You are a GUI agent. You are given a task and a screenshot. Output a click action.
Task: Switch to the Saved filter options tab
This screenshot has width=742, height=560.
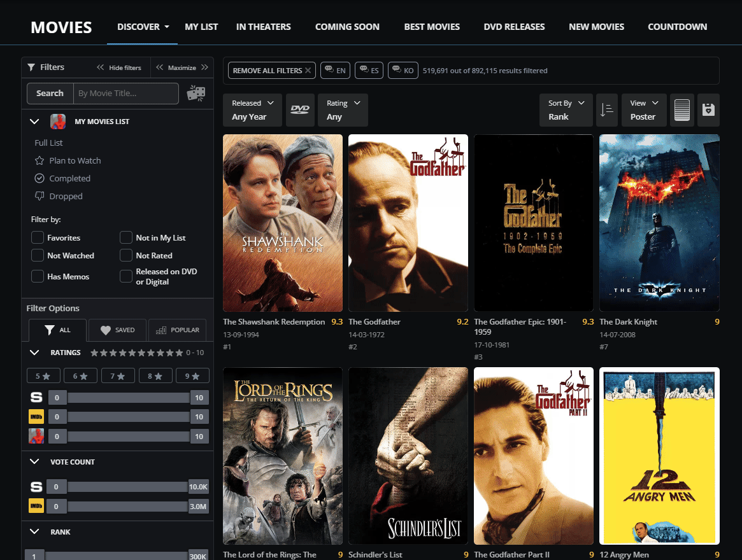pyautogui.click(x=118, y=330)
